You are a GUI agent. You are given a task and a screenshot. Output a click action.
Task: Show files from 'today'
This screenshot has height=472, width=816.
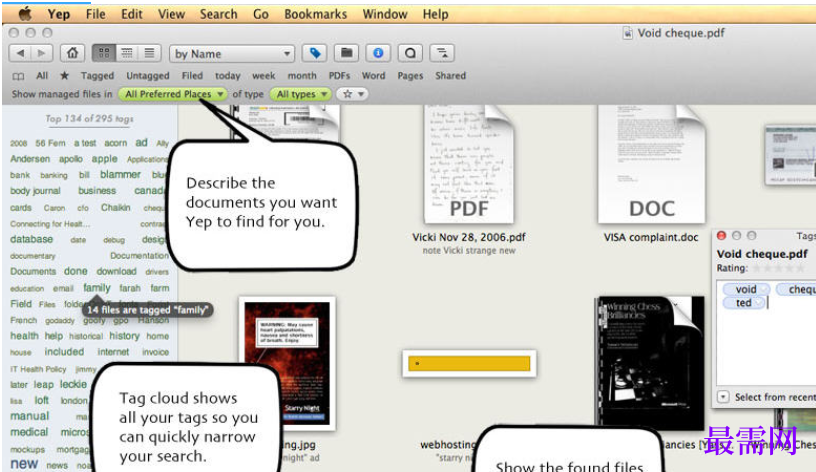[228, 76]
